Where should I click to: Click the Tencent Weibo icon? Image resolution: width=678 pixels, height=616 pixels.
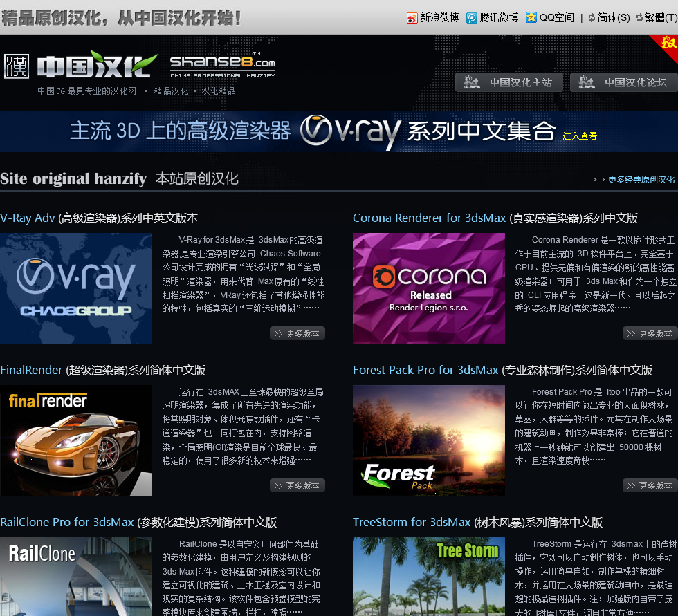(471, 18)
